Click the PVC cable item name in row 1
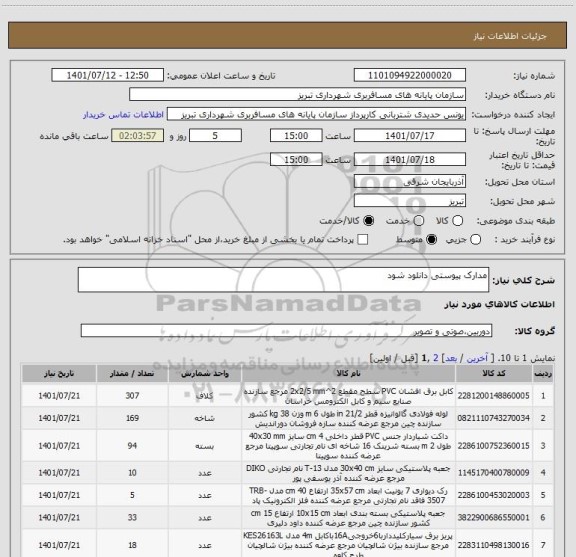Viewport: 576px width, 557px height. [348, 396]
